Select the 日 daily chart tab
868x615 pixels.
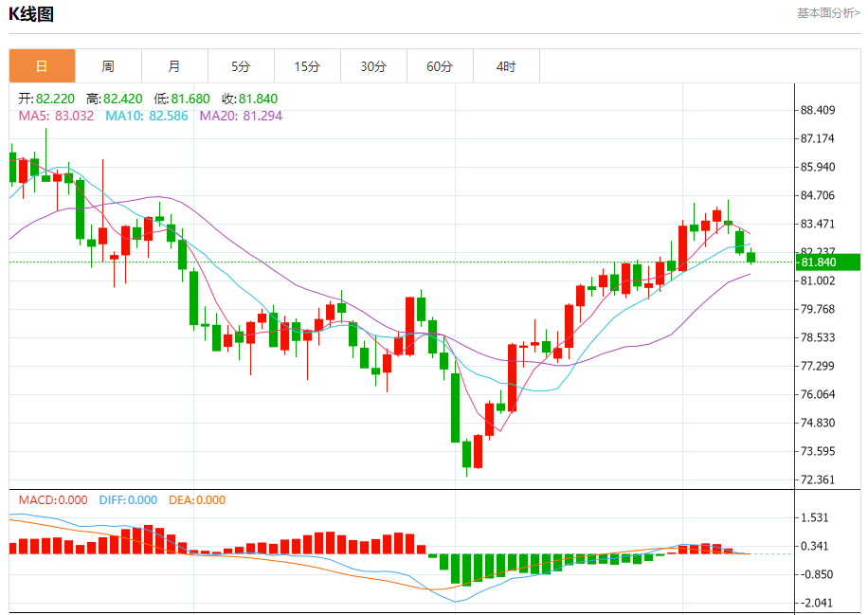pos(42,66)
